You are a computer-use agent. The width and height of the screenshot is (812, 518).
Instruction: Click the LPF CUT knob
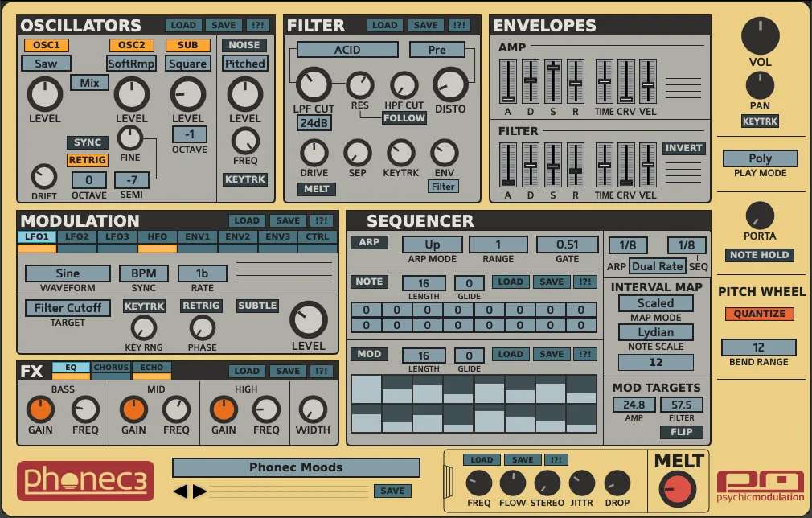(x=314, y=84)
